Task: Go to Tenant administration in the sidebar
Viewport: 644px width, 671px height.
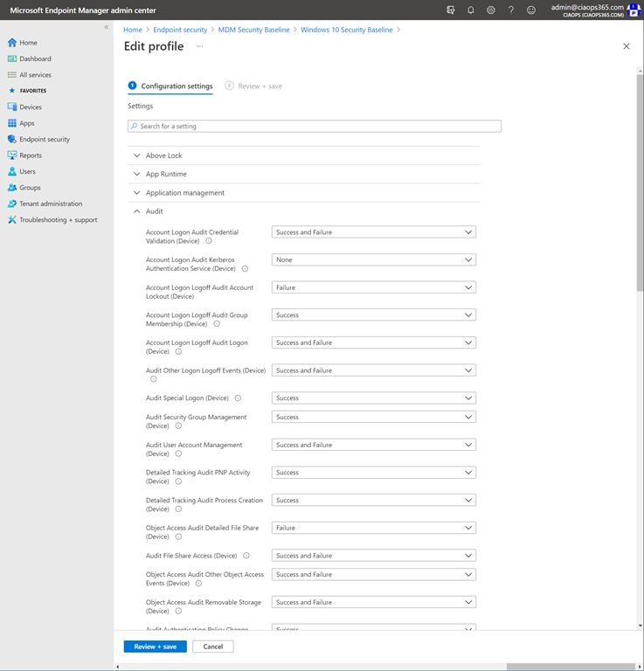Action: pyautogui.click(x=51, y=204)
